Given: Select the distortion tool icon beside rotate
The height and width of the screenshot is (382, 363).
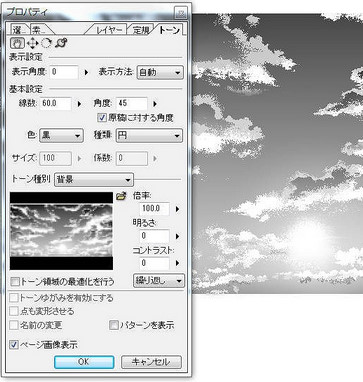Looking at the screenshot, I should point(61,43).
